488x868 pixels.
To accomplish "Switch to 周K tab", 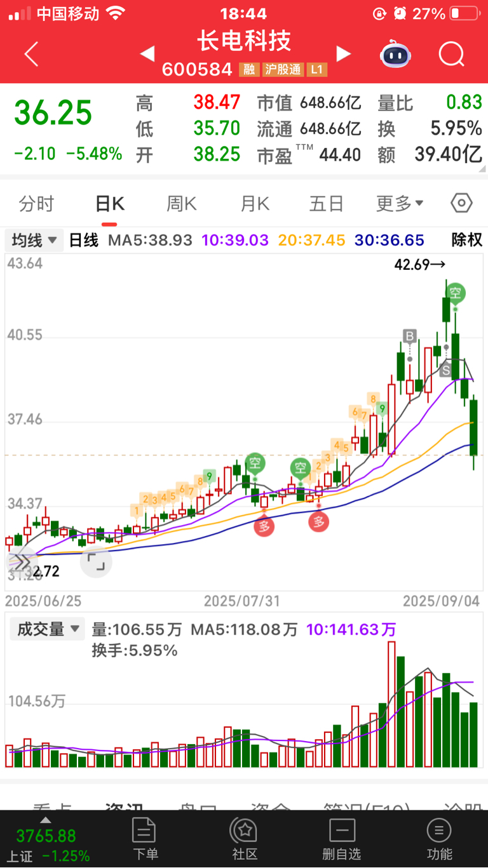I will pyautogui.click(x=182, y=204).
